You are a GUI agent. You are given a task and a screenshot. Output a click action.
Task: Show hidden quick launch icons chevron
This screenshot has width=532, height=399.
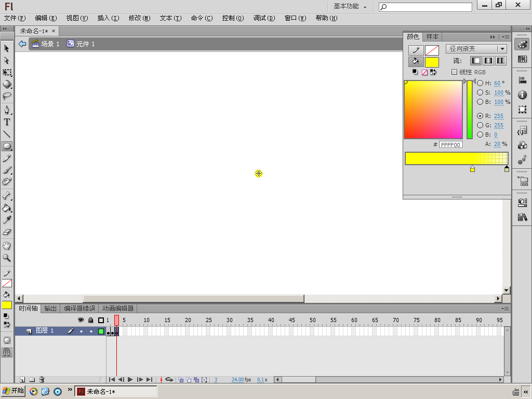tap(70, 390)
